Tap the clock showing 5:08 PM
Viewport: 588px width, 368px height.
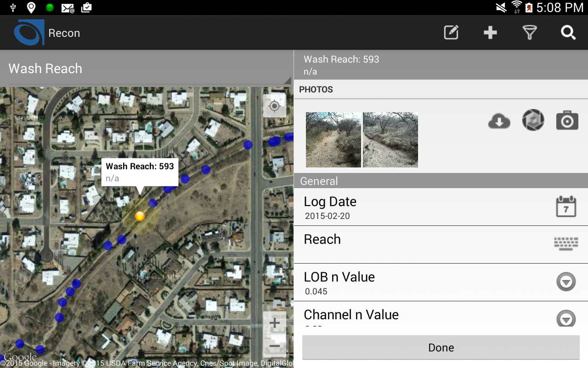tap(560, 7)
